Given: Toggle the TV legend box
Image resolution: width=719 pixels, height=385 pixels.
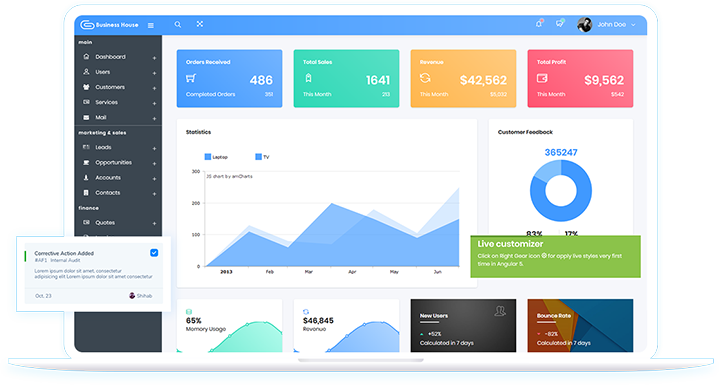Looking at the screenshot, I should pyautogui.click(x=259, y=157).
